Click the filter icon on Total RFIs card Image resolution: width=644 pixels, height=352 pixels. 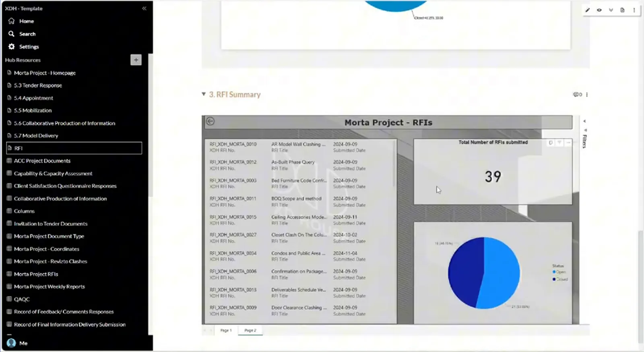coord(559,143)
